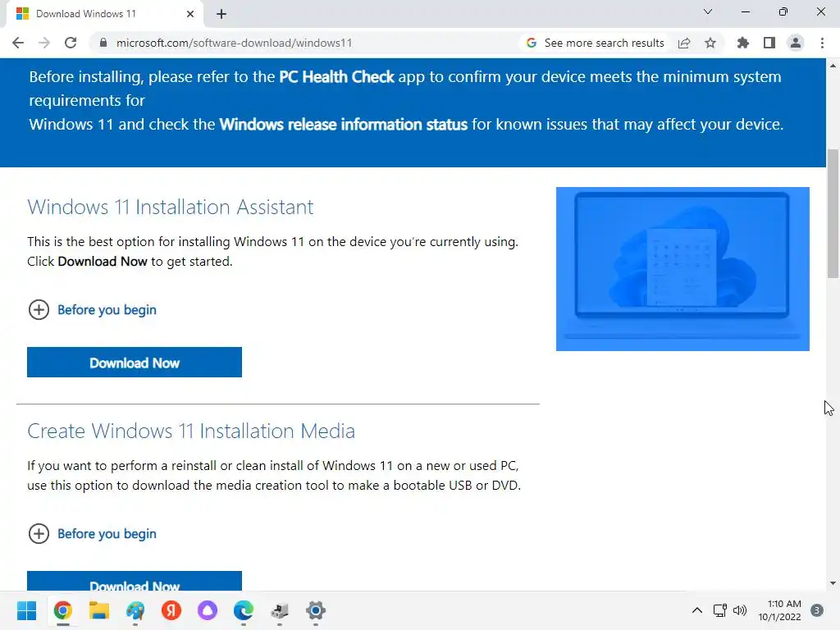Switch to Chrome in the taskbar
Image resolution: width=840 pixels, height=630 pixels.
62,610
